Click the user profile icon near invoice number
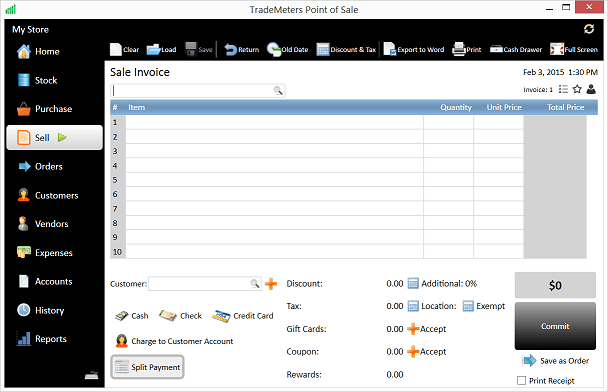 click(591, 89)
